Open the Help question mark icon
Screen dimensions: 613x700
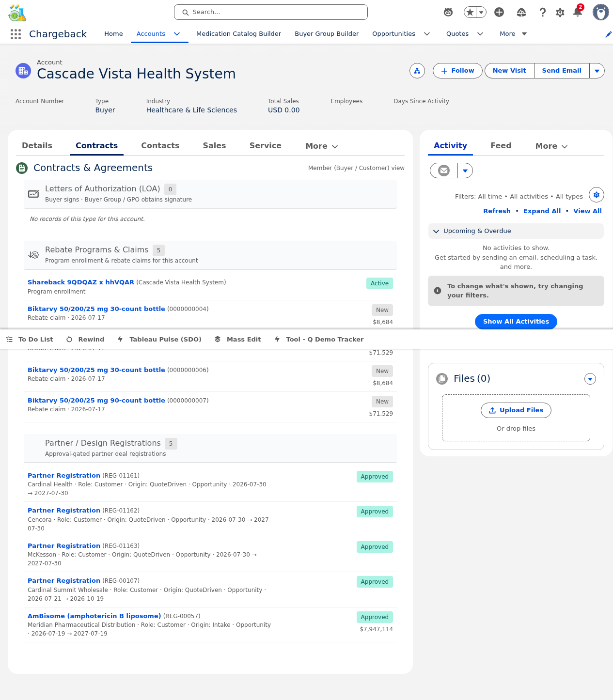pos(543,12)
